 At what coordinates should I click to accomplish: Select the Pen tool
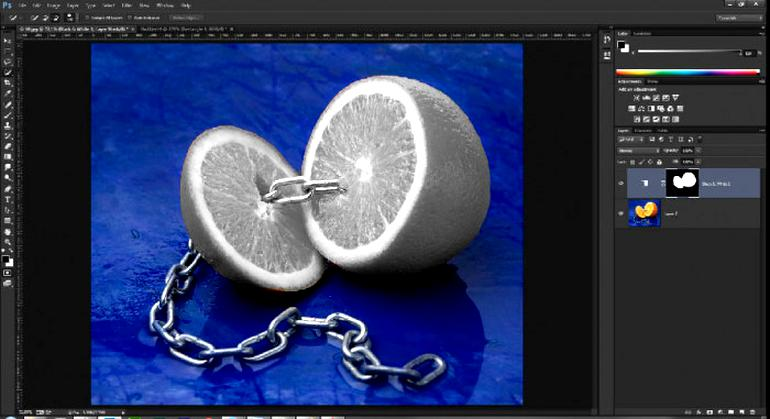(7, 189)
